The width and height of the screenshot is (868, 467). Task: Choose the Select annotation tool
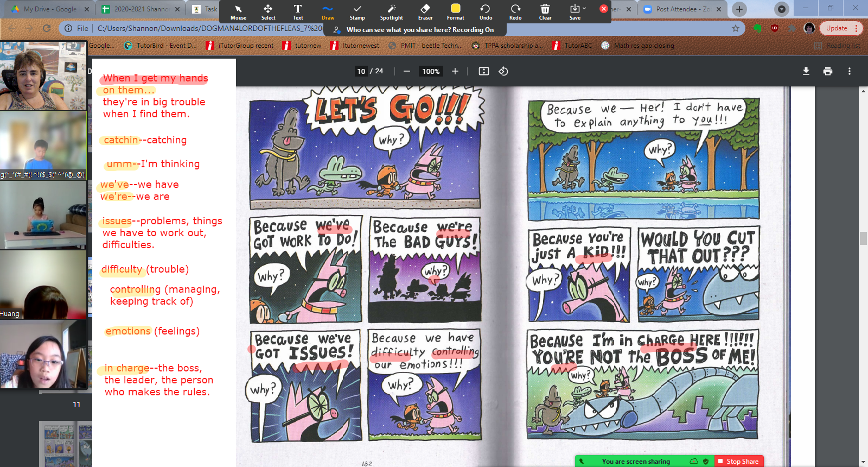[268, 12]
